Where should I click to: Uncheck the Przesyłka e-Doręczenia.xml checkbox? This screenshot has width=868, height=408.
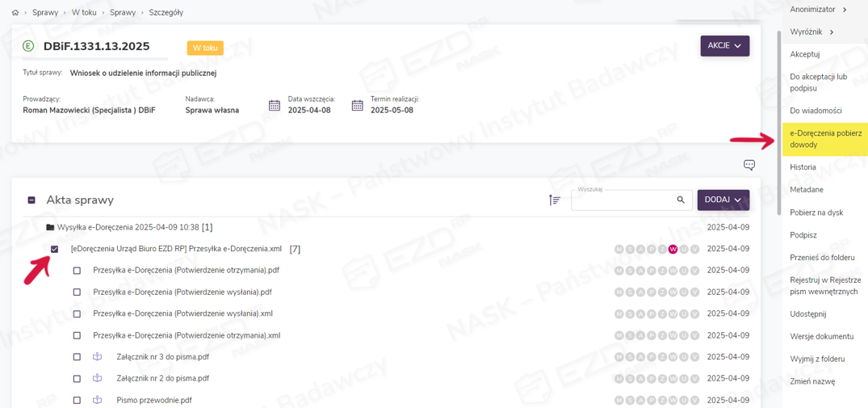tap(55, 249)
